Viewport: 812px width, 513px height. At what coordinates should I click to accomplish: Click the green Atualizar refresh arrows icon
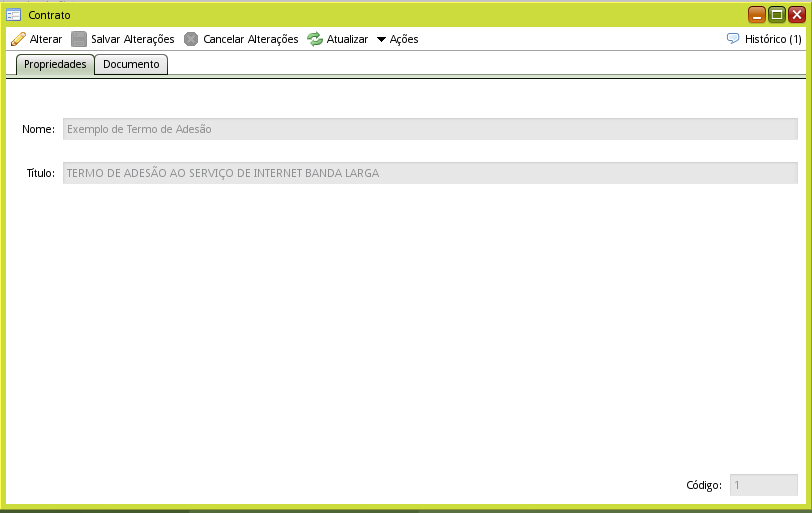(315, 39)
